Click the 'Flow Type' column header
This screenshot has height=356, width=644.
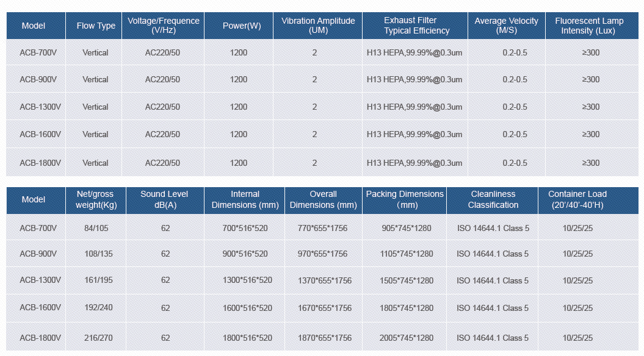96,26
